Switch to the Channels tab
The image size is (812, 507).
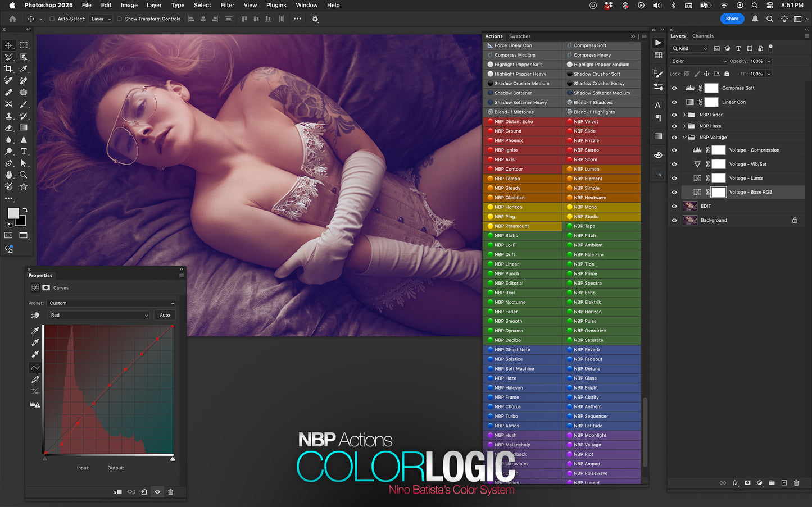pos(703,36)
